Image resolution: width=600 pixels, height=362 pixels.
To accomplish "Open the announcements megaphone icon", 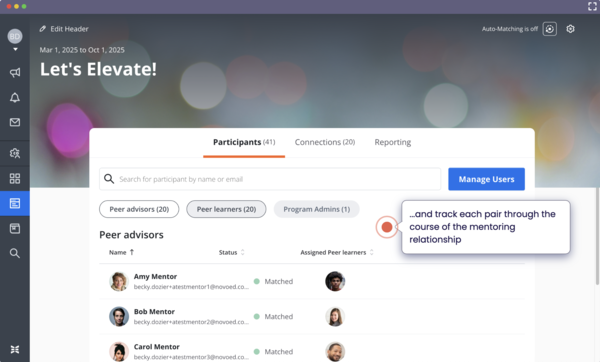I will [x=15, y=72].
